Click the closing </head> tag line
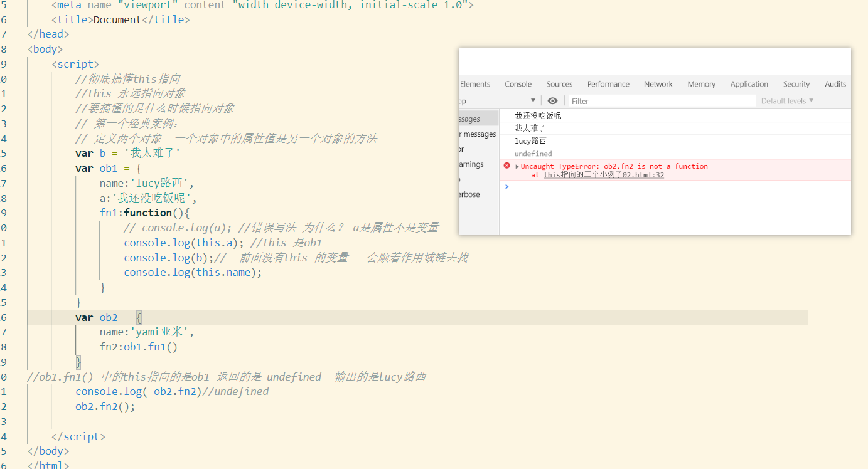The height and width of the screenshot is (469, 868). (48, 34)
